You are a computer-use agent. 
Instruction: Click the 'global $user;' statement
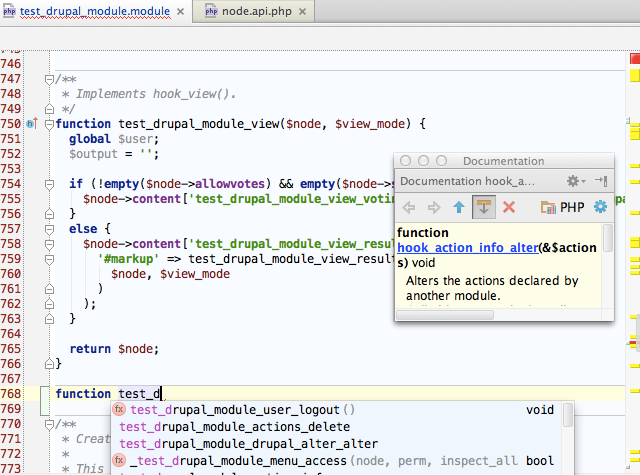tap(114, 139)
